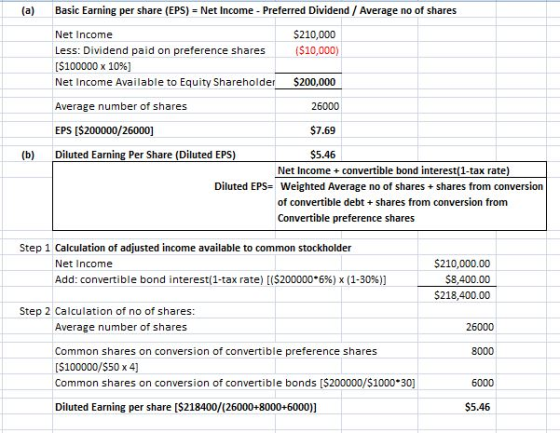
Task: Click the $200,000 total cell
Action: tap(314, 82)
